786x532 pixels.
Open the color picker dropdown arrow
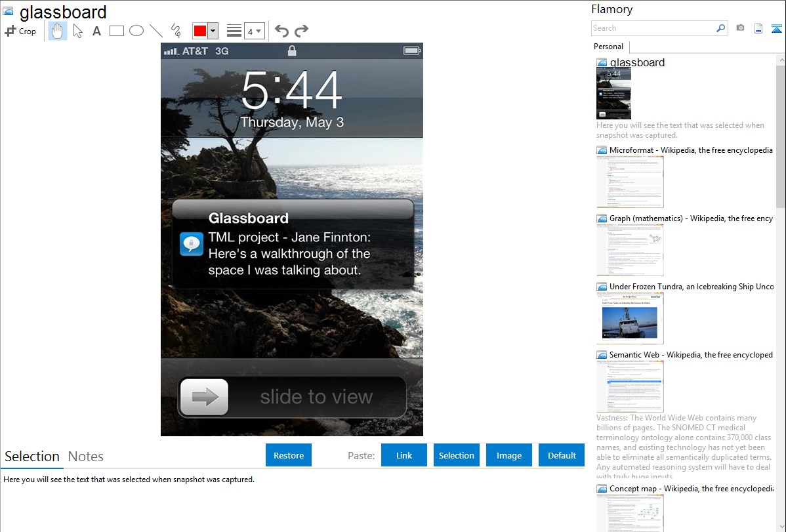click(x=213, y=31)
